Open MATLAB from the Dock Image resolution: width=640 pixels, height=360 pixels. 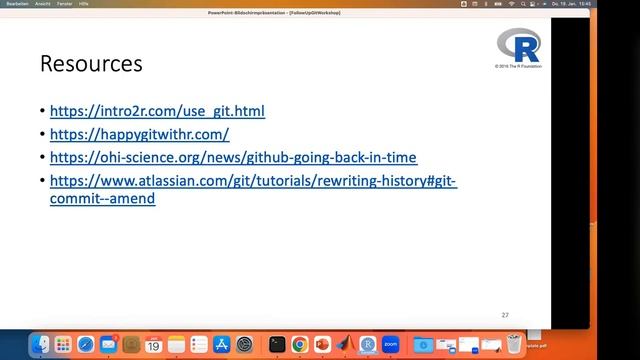tap(345, 345)
